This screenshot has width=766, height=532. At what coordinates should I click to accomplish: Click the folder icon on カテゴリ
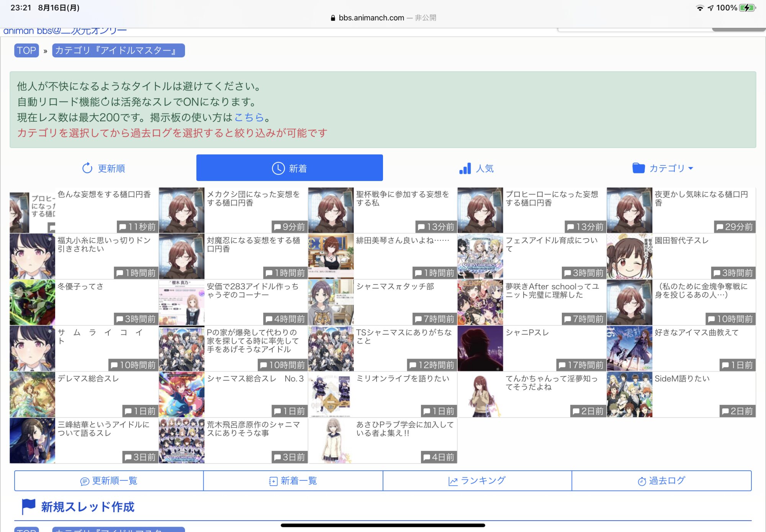(638, 168)
